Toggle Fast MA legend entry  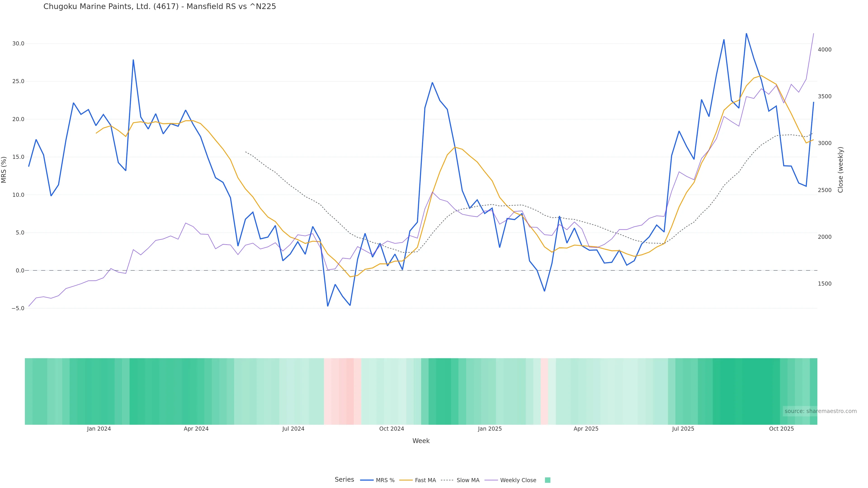pos(425,480)
